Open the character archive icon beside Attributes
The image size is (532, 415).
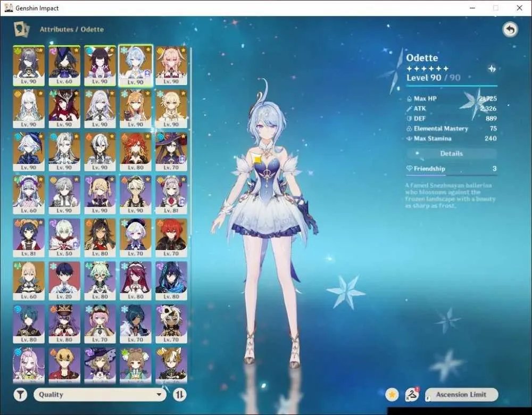tap(22, 29)
